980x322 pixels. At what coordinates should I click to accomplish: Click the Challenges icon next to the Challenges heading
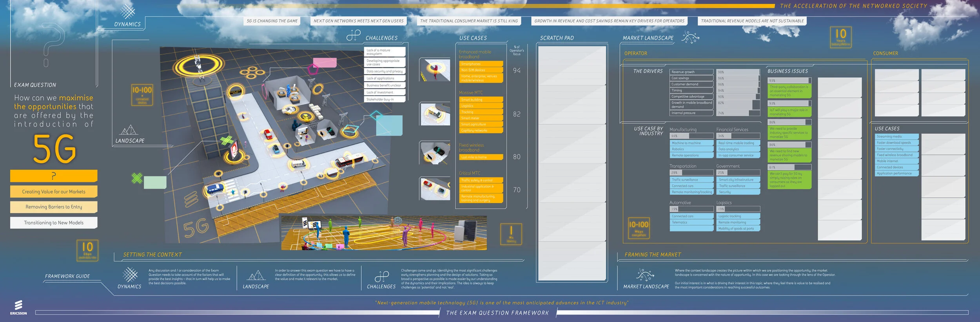(353, 36)
